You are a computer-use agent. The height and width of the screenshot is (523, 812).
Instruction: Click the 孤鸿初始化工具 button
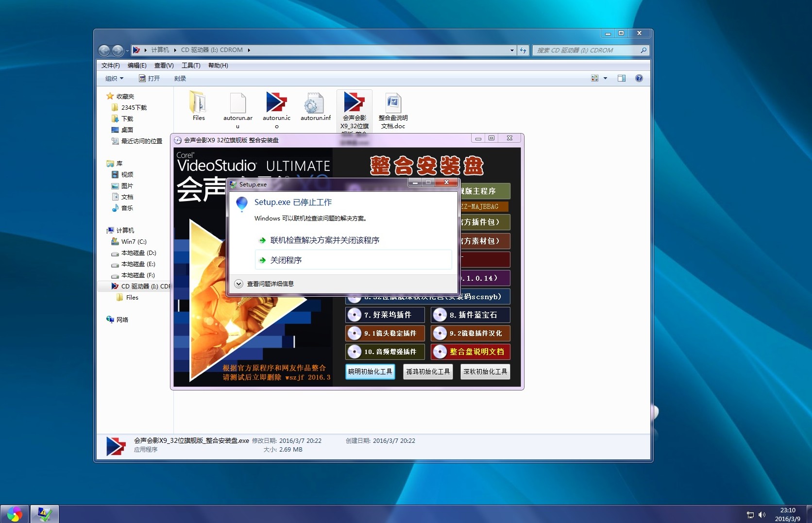tap(428, 372)
